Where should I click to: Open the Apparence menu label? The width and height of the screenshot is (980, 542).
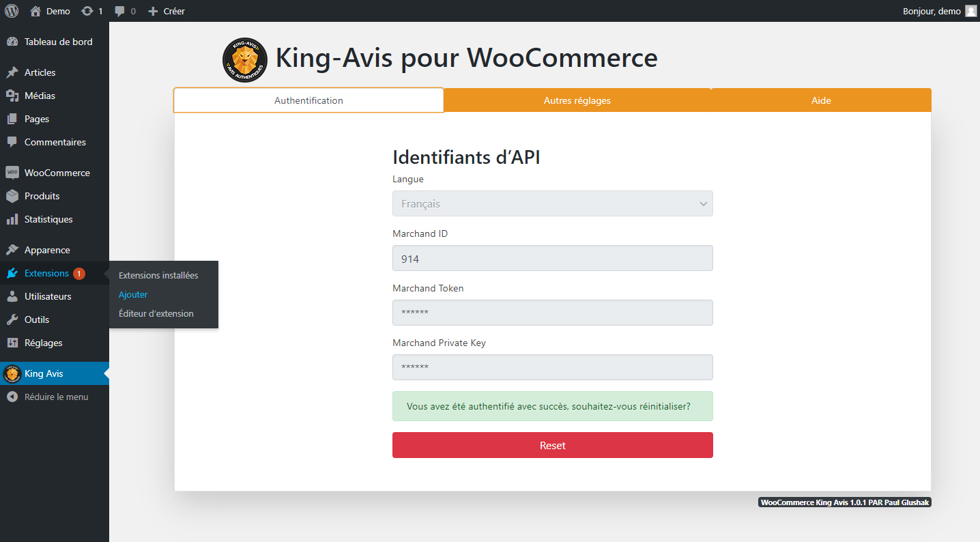click(47, 250)
